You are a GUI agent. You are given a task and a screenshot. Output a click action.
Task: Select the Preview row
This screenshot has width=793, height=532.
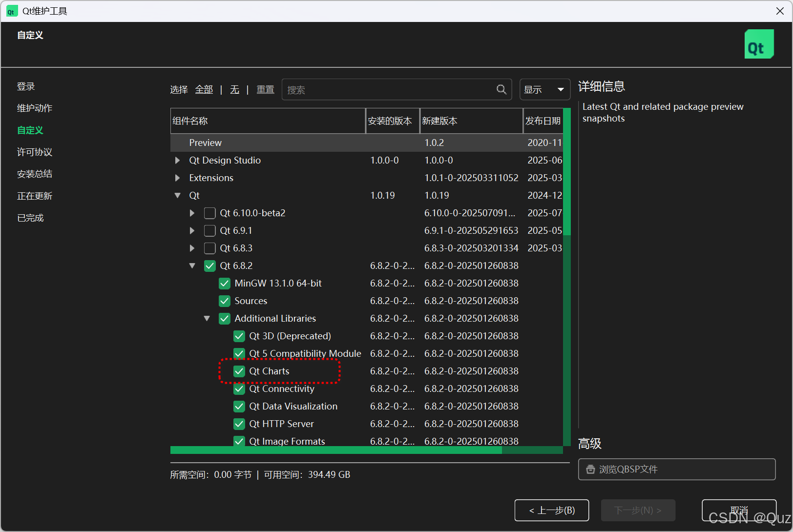coord(367,143)
